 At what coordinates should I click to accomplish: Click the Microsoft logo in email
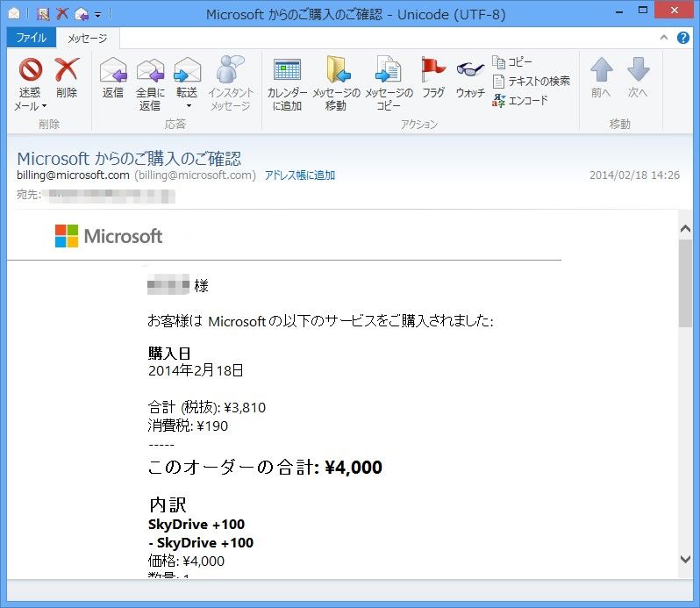coord(109,236)
